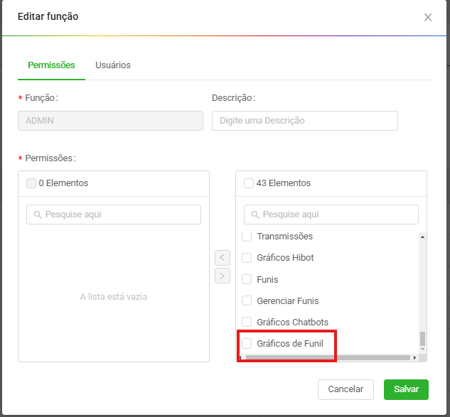Click the Cancelar button

pyautogui.click(x=346, y=389)
